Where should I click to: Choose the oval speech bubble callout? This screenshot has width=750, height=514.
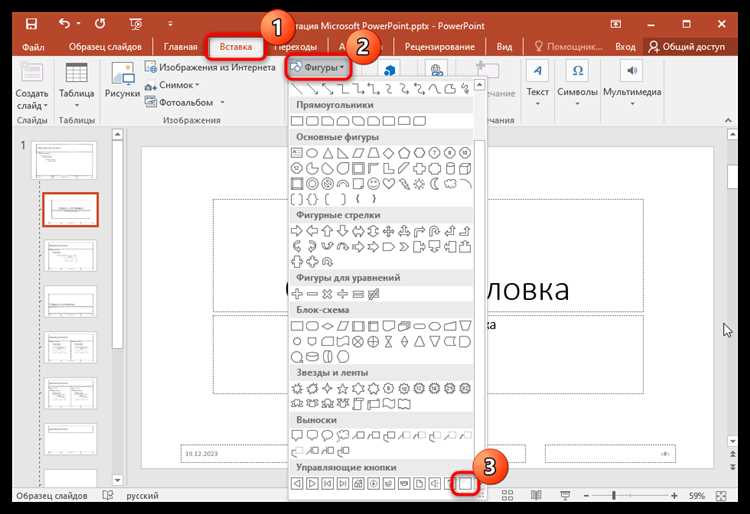(x=327, y=436)
